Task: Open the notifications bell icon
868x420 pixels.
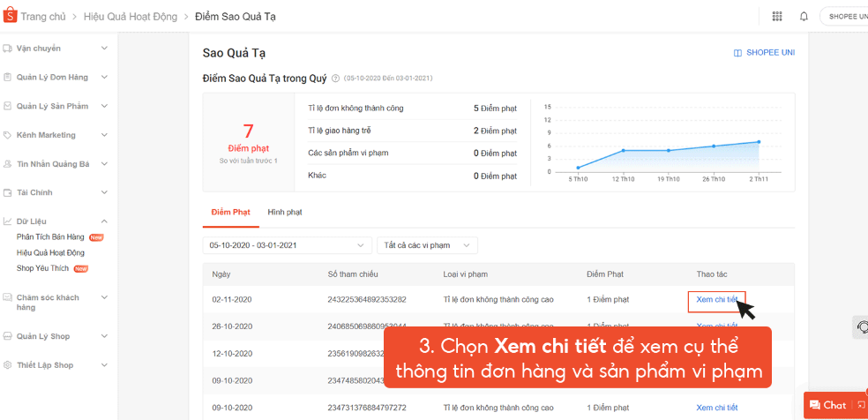Action: tap(804, 16)
